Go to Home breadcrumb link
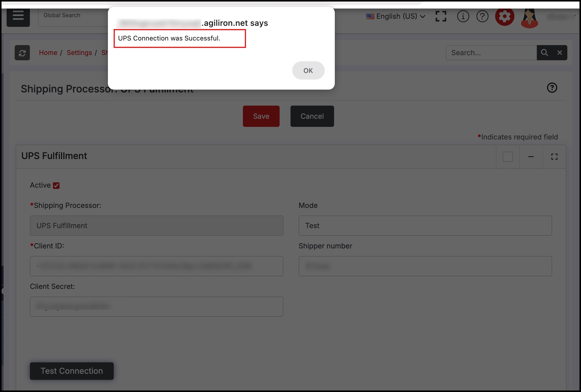581x392 pixels. (x=48, y=53)
